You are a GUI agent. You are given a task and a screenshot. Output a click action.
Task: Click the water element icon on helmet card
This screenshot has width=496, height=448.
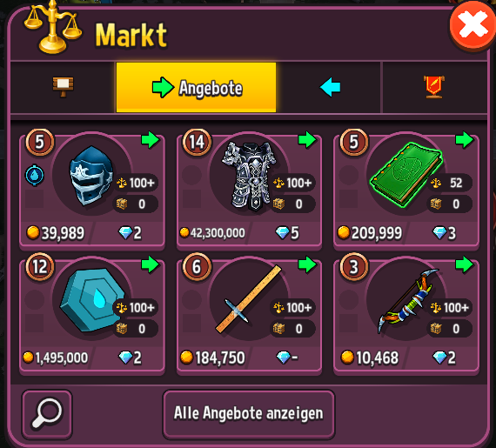click(35, 175)
